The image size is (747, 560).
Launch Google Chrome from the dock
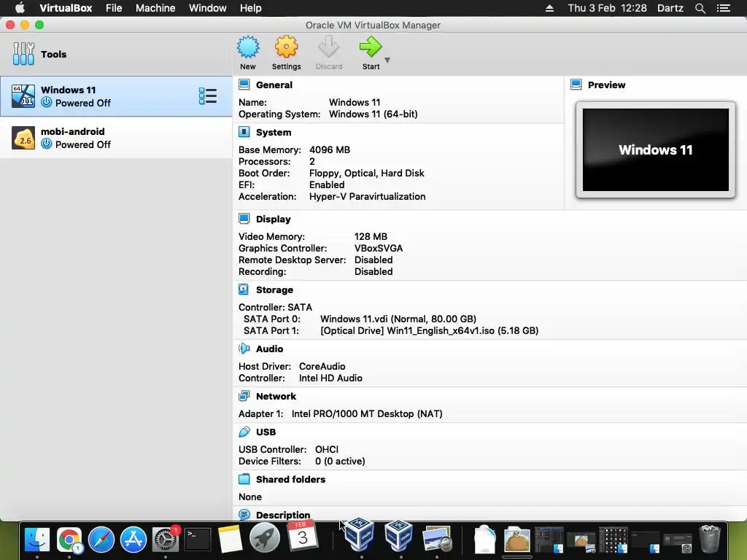[x=69, y=539]
